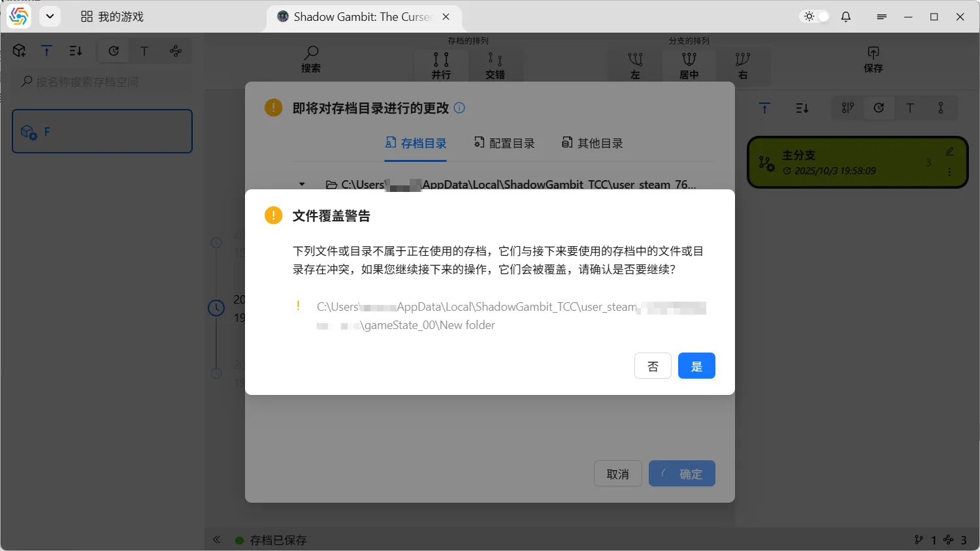980x551 pixels.
Task: Click the 搜索 search icon in toolbar
Action: coord(311,59)
